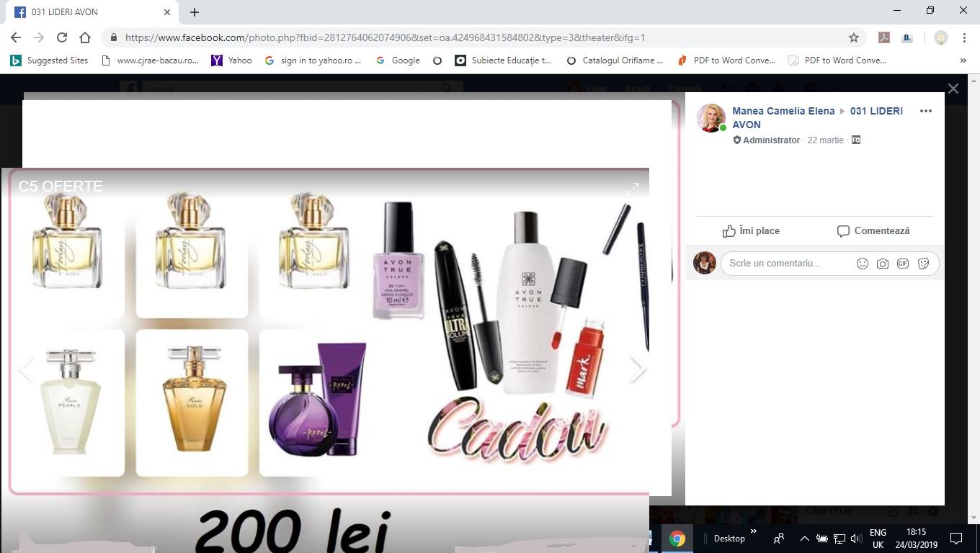Click the 22 martie post date
980x553 pixels.
point(825,140)
